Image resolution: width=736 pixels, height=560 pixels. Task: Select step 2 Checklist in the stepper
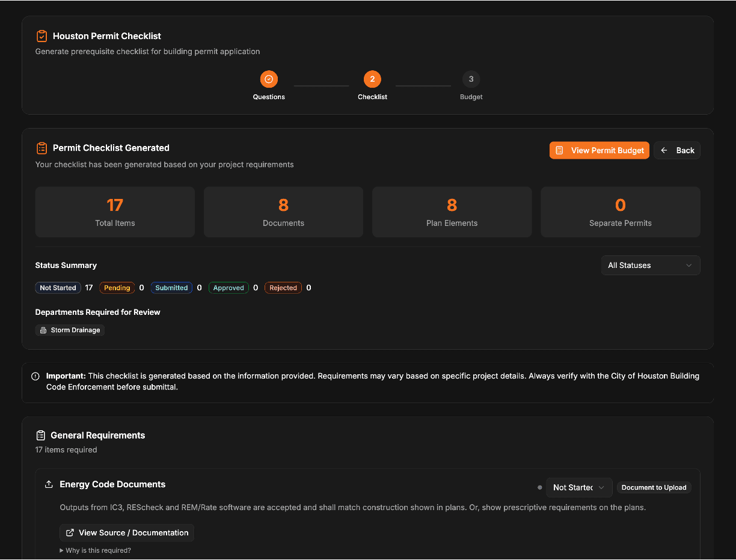[x=372, y=79]
